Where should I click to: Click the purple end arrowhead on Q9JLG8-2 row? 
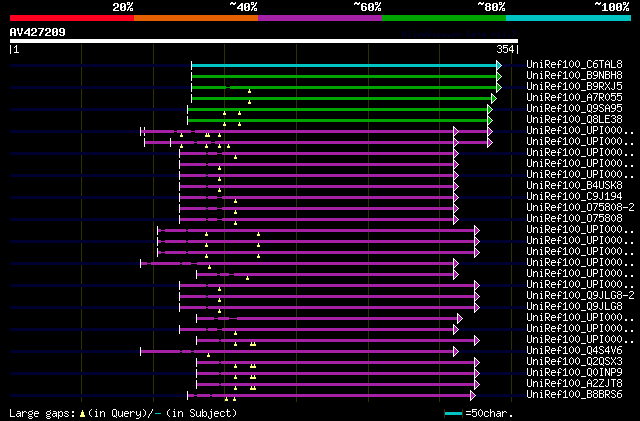477,296
